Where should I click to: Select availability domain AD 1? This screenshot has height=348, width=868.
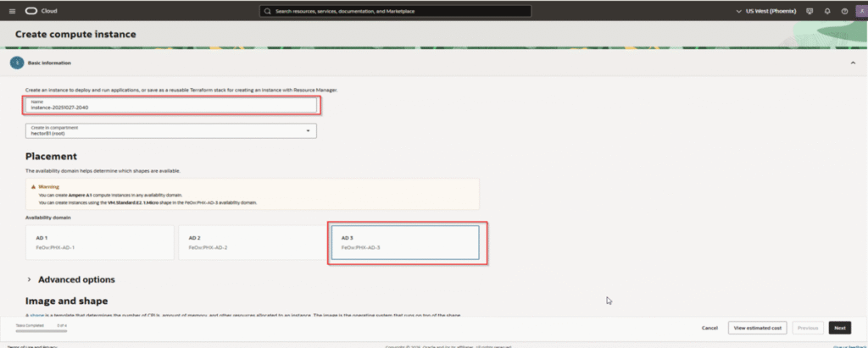[99, 242]
